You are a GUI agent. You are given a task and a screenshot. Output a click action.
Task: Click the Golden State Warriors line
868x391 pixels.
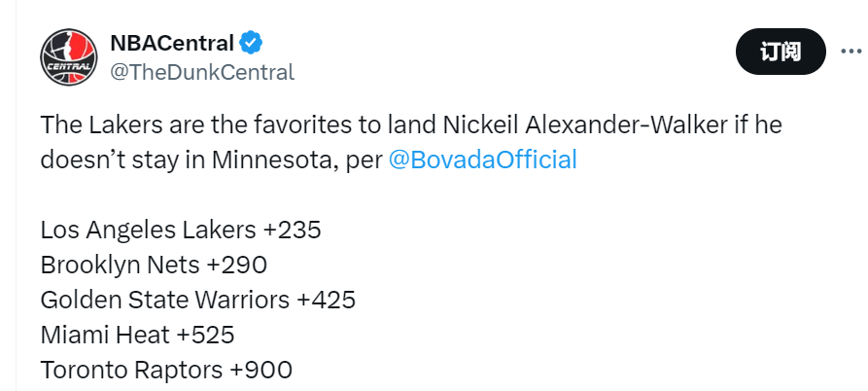point(197,300)
